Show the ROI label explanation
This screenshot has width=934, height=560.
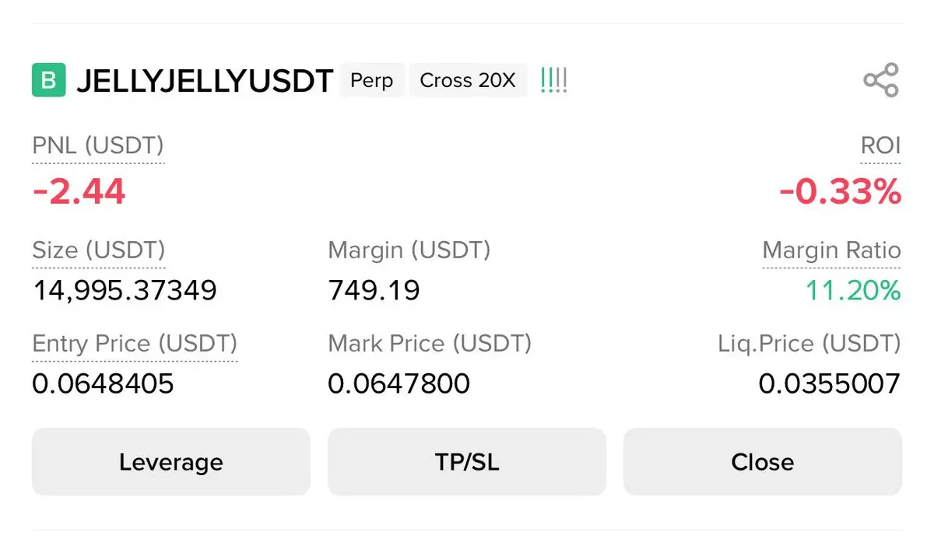pos(880,145)
